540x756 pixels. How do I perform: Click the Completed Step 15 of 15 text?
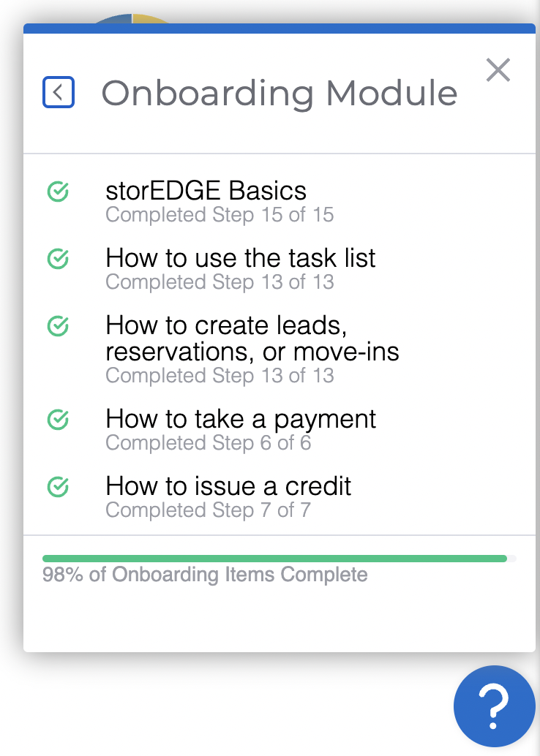220,215
